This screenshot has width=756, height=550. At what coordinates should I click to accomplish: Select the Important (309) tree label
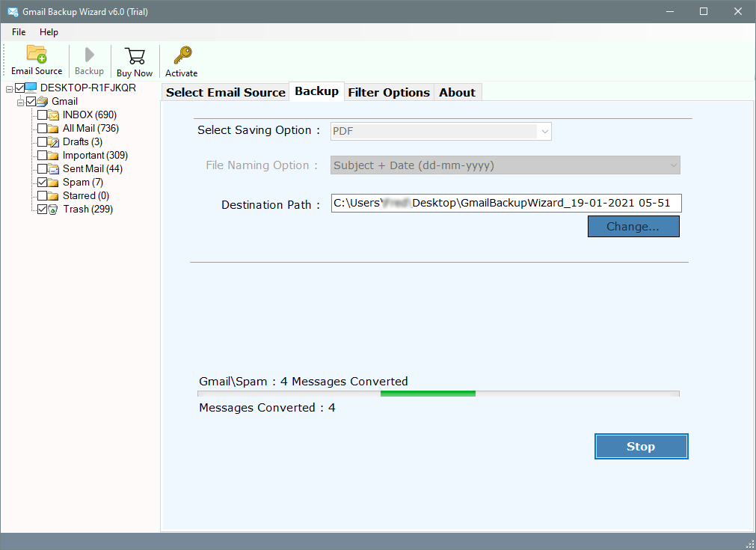pyautogui.click(x=95, y=156)
